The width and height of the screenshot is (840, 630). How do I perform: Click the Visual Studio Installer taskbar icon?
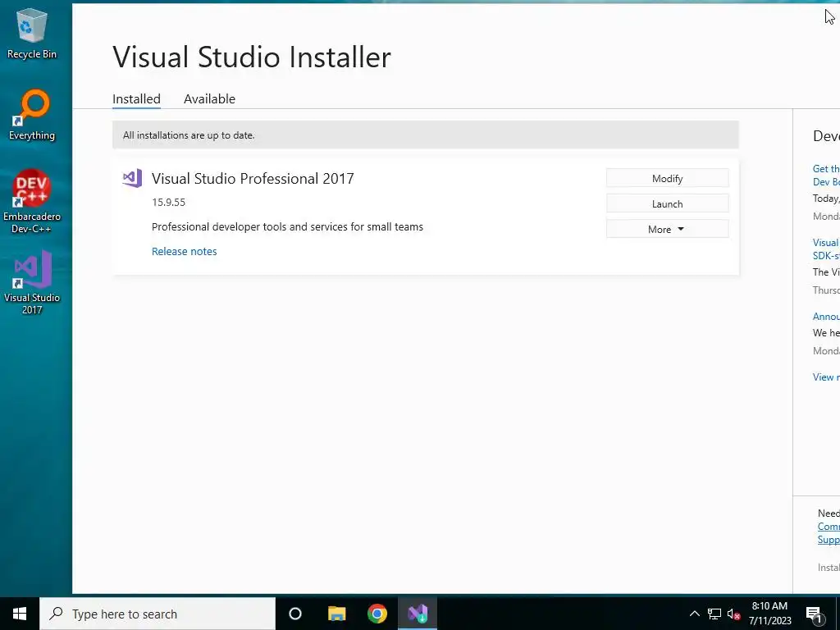pyautogui.click(x=418, y=614)
